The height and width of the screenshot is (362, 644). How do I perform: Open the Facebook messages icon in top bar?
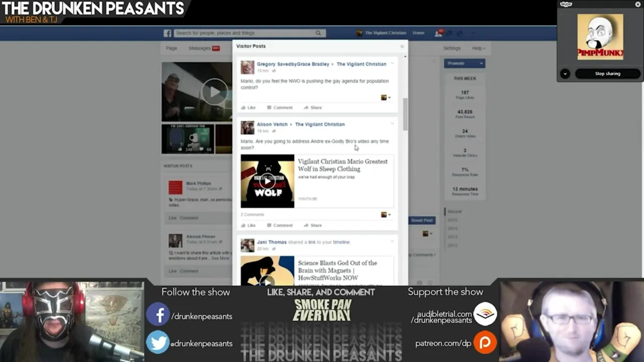[x=450, y=33]
